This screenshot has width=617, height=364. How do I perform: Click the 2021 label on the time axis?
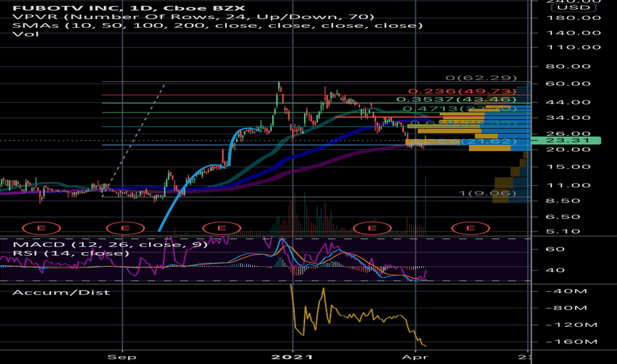(x=293, y=357)
